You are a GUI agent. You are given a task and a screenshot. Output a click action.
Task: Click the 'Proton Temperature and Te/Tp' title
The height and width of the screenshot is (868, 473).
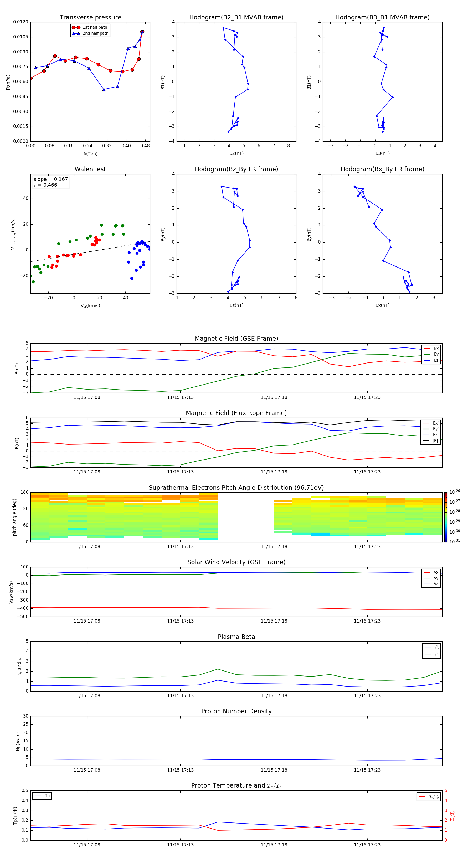236,786
